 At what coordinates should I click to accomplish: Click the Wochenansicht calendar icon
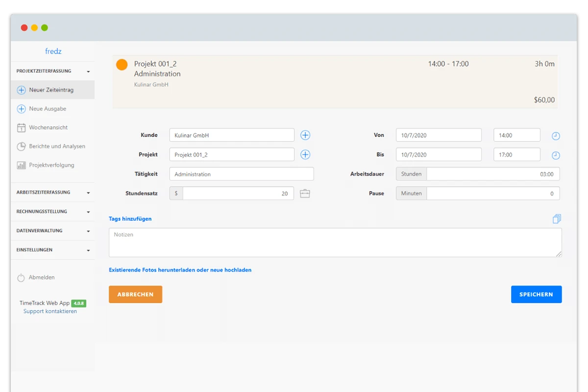(22, 128)
